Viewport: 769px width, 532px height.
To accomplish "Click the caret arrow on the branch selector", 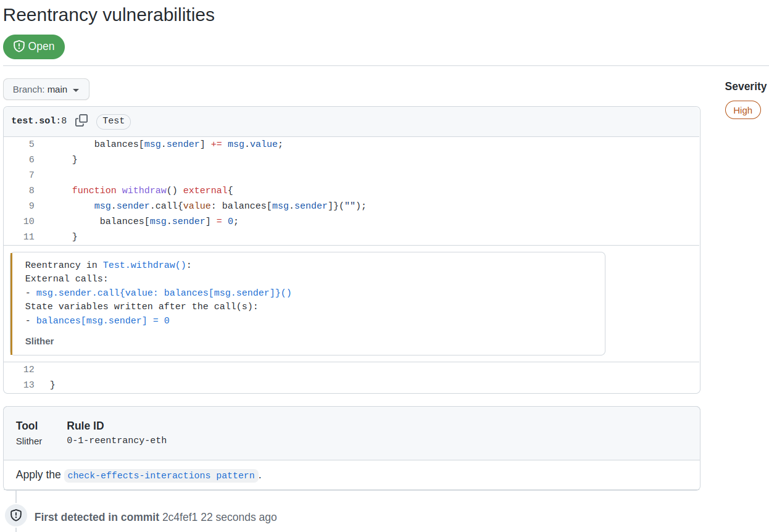I will coord(76,90).
